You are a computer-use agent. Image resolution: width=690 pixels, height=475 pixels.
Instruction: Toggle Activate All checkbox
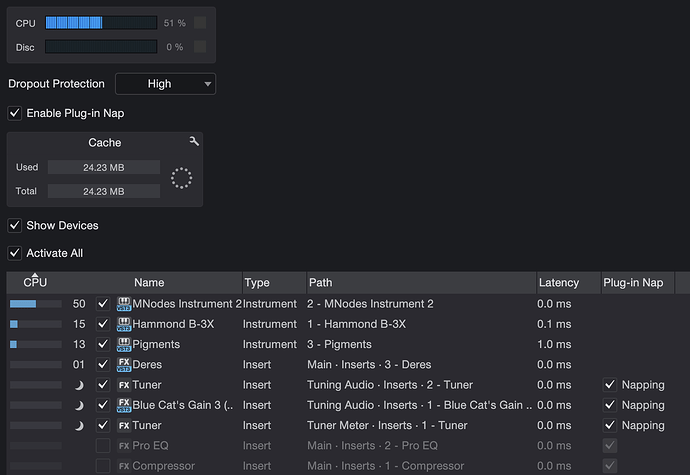(x=15, y=253)
